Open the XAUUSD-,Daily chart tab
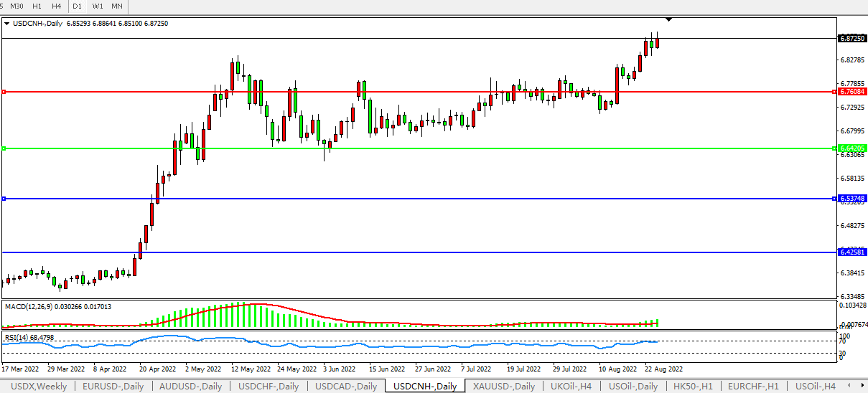 point(504,387)
